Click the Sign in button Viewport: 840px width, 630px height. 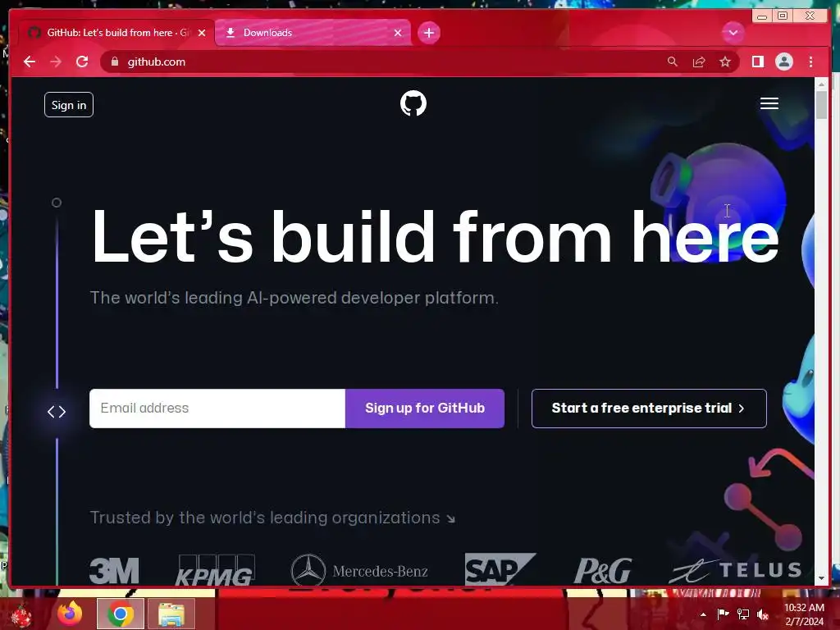(x=69, y=105)
